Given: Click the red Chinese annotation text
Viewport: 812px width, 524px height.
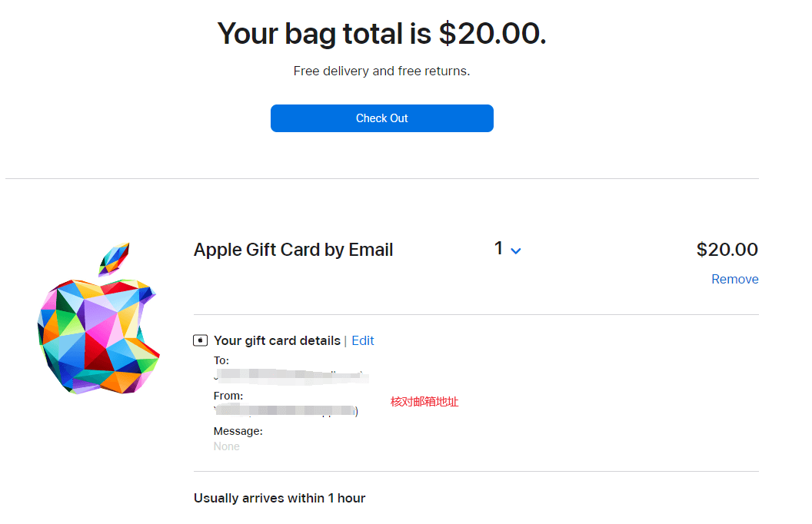Looking at the screenshot, I should click(x=424, y=401).
